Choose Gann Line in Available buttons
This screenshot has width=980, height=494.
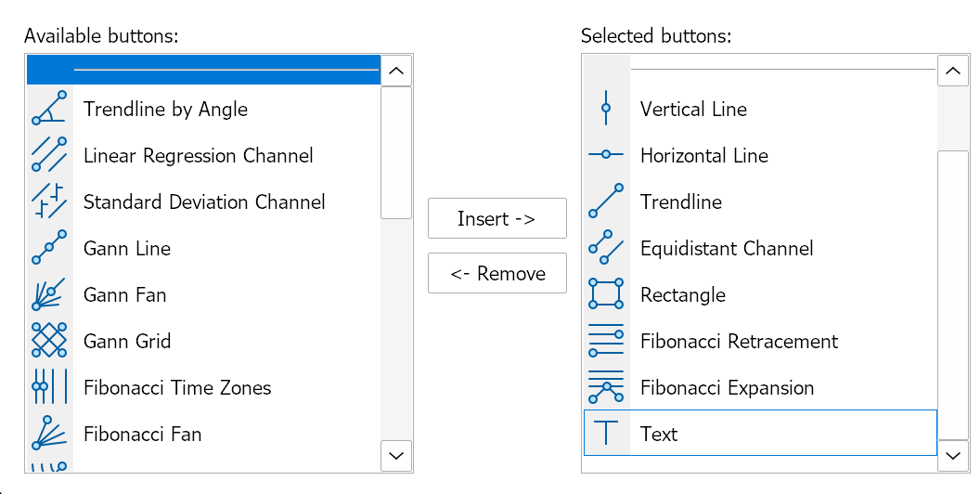pyautogui.click(x=127, y=248)
